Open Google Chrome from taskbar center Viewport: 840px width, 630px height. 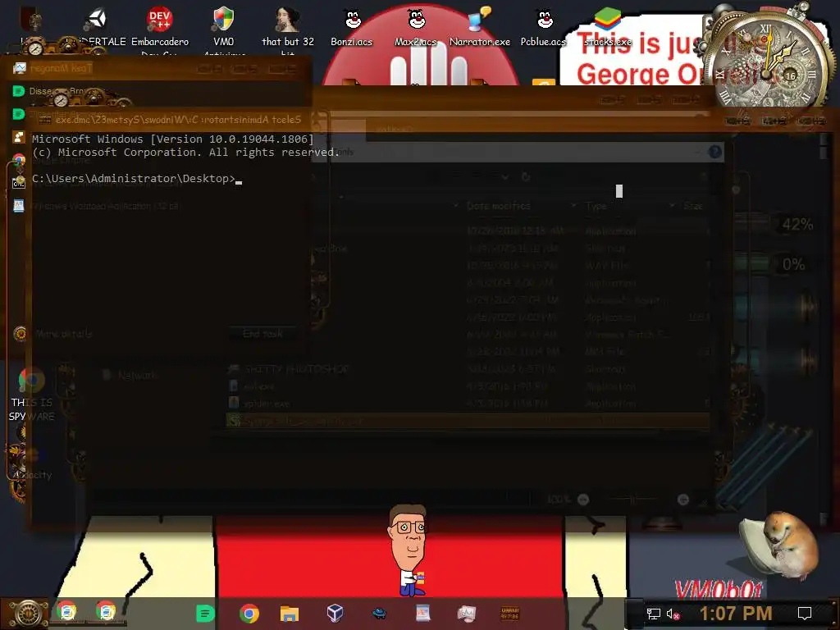click(x=249, y=614)
